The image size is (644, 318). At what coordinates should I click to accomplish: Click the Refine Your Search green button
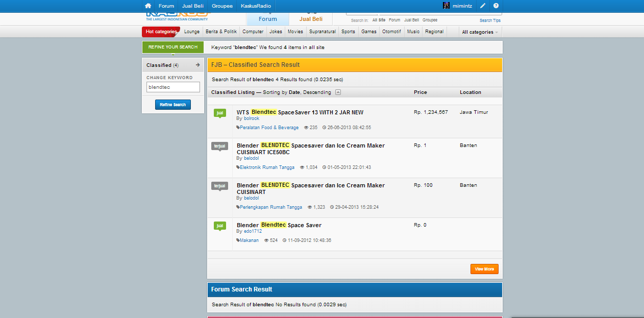click(x=172, y=47)
